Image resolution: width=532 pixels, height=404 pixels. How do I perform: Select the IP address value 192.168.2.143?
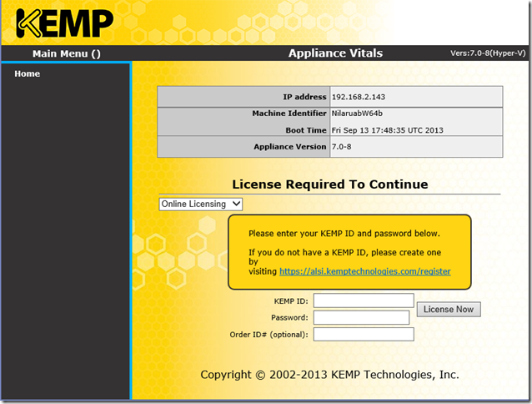click(359, 97)
